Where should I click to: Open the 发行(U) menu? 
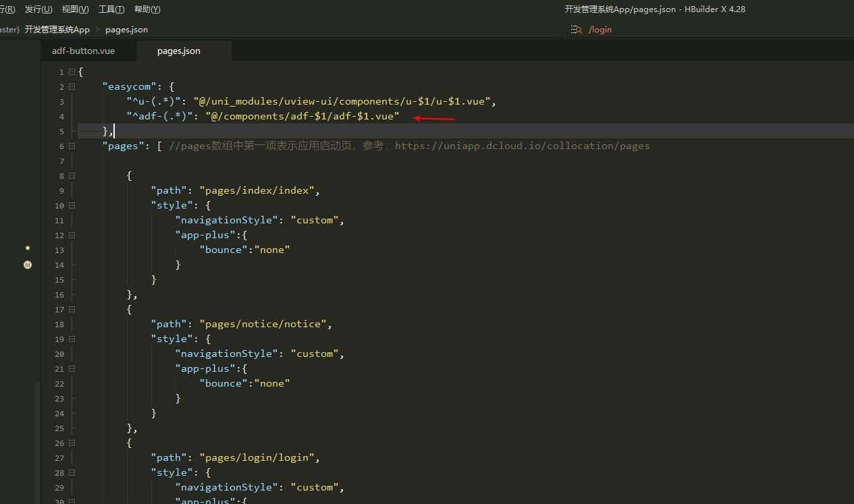38,9
